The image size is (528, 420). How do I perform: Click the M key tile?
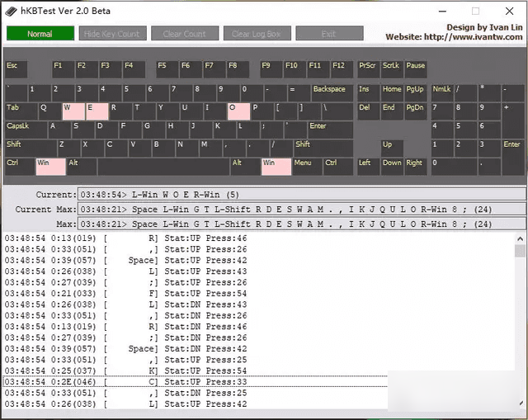[x=210, y=149]
